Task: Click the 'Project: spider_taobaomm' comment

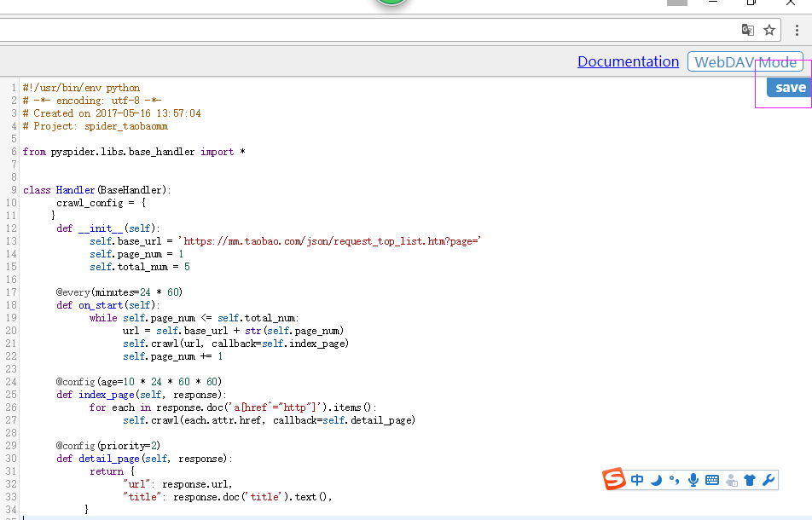Action: click(x=96, y=126)
